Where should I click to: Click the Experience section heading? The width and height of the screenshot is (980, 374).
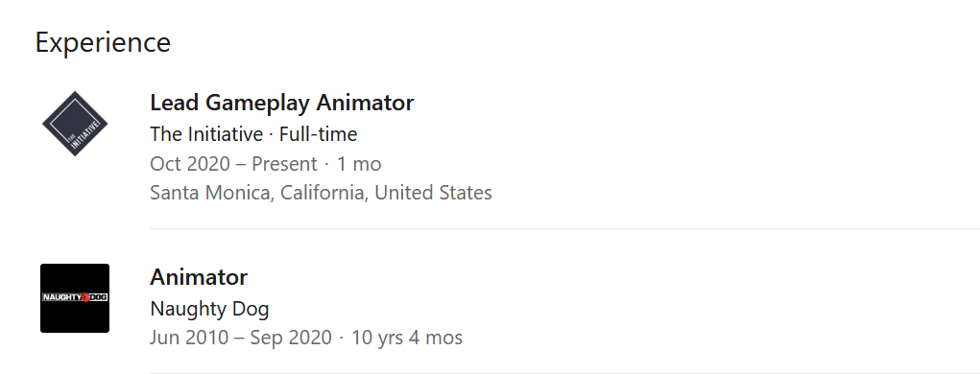[103, 42]
